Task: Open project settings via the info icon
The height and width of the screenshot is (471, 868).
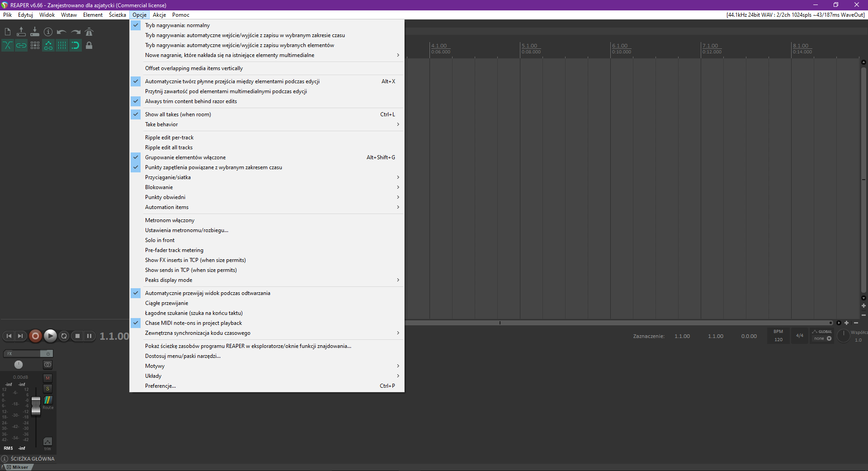Action: (x=48, y=32)
